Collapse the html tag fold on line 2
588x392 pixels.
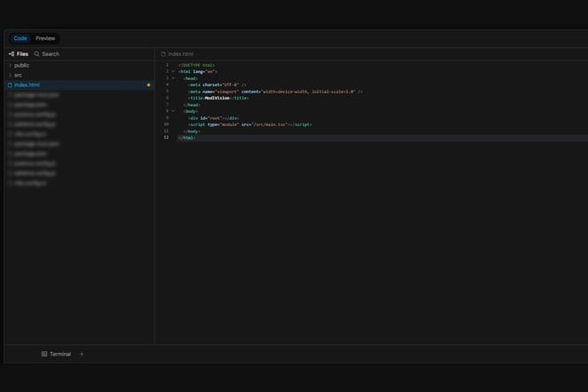(x=173, y=71)
